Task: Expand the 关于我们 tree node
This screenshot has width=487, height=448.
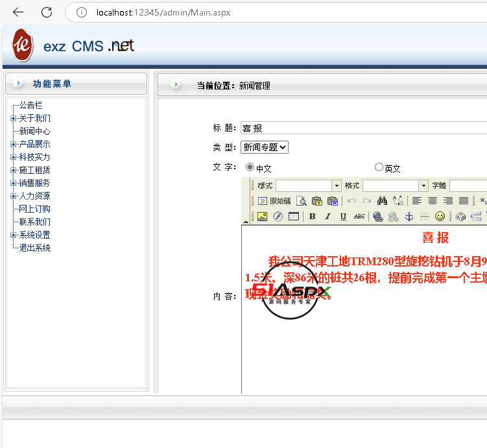Action: click(x=13, y=118)
